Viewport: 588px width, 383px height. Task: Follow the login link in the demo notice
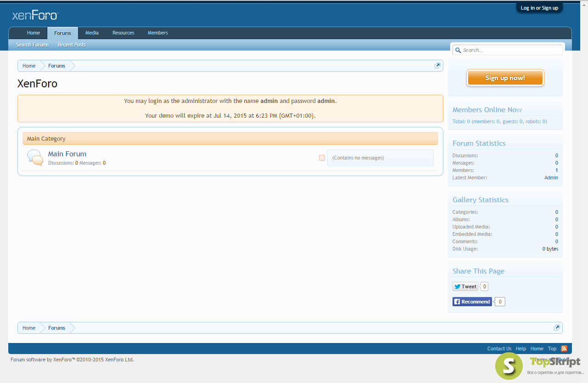pyautogui.click(x=155, y=101)
